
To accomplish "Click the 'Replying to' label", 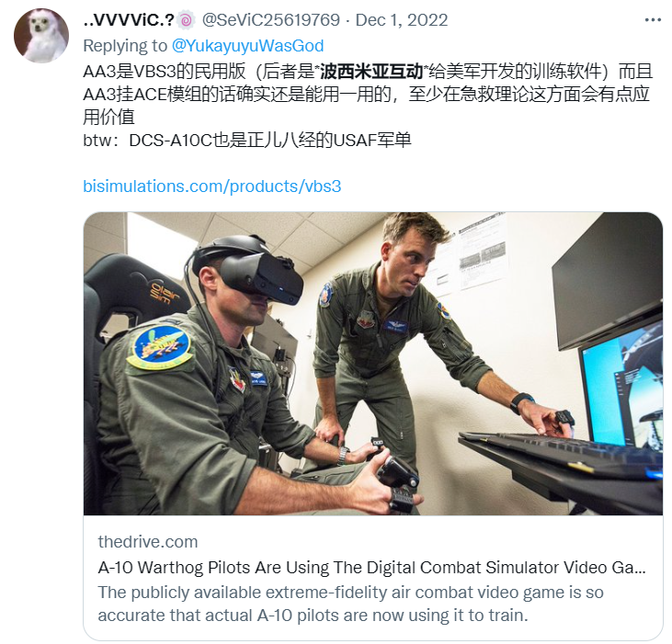I will pyautogui.click(x=125, y=46).
